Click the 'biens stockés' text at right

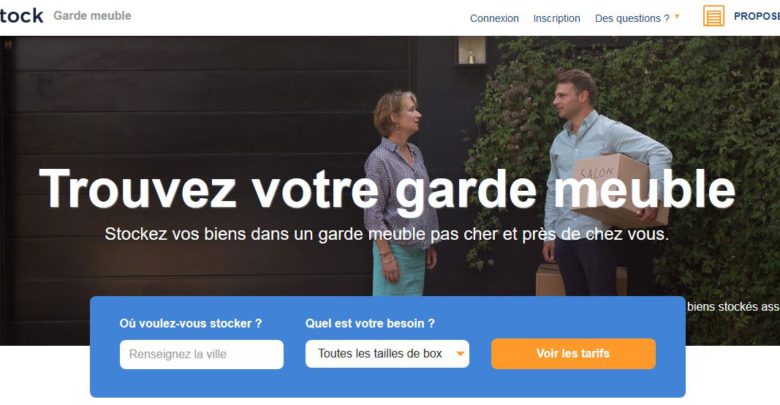pyautogui.click(x=733, y=307)
